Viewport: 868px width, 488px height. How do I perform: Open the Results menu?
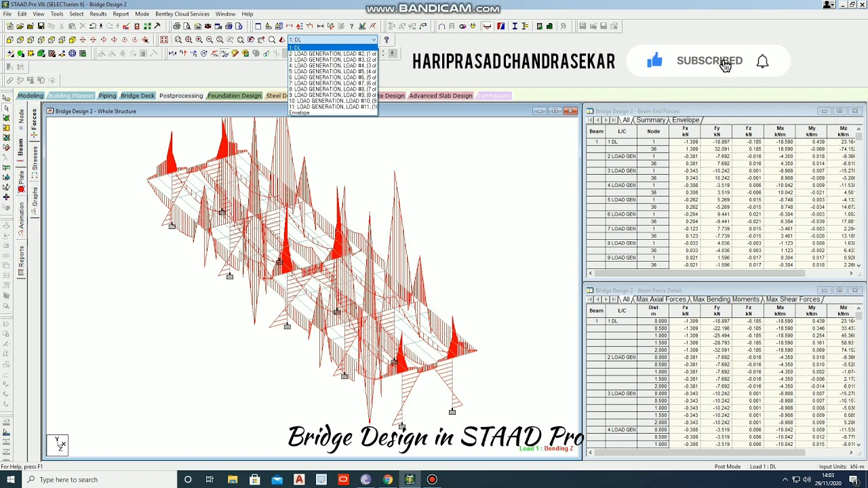click(98, 14)
